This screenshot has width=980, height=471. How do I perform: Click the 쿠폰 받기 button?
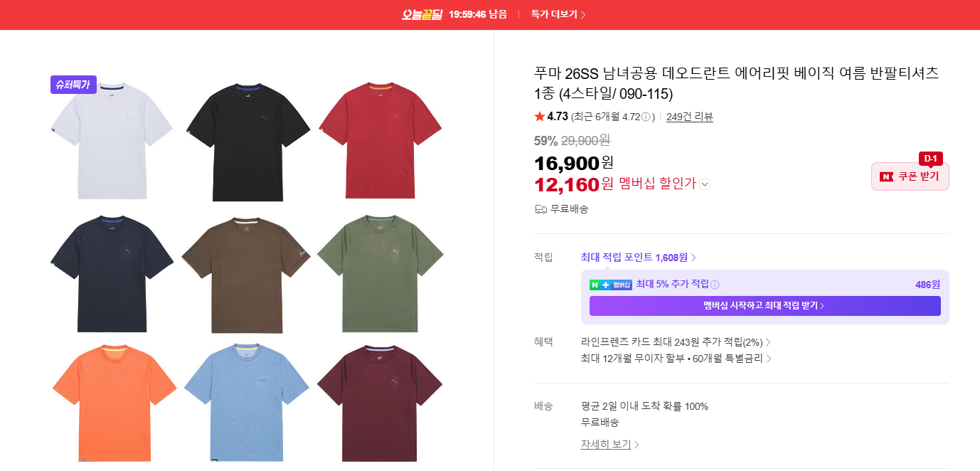pos(910,176)
